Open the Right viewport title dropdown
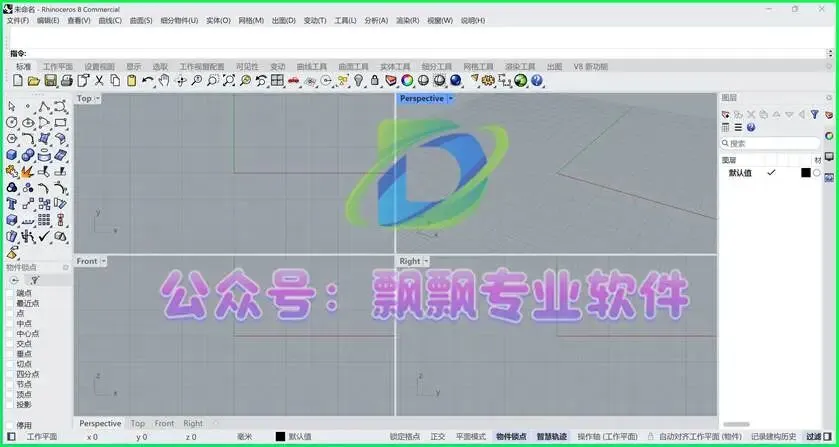Image resolution: width=839 pixels, height=447 pixels. click(x=426, y=261)
